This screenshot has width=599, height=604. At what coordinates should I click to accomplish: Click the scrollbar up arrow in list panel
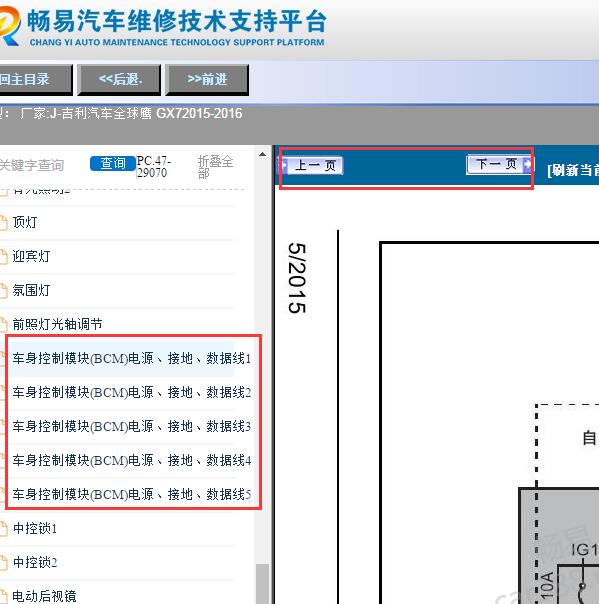[262, 154]
